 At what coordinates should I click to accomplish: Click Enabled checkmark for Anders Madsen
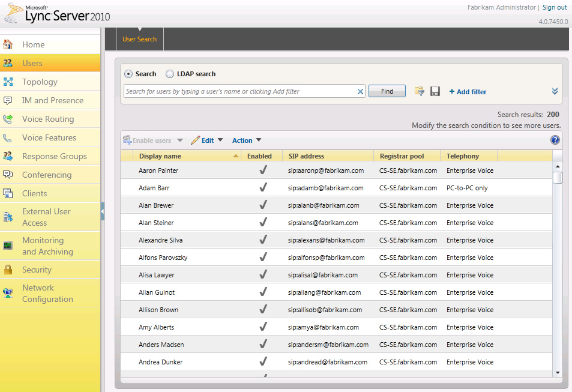pyautogui.click(x=263, y=344)
